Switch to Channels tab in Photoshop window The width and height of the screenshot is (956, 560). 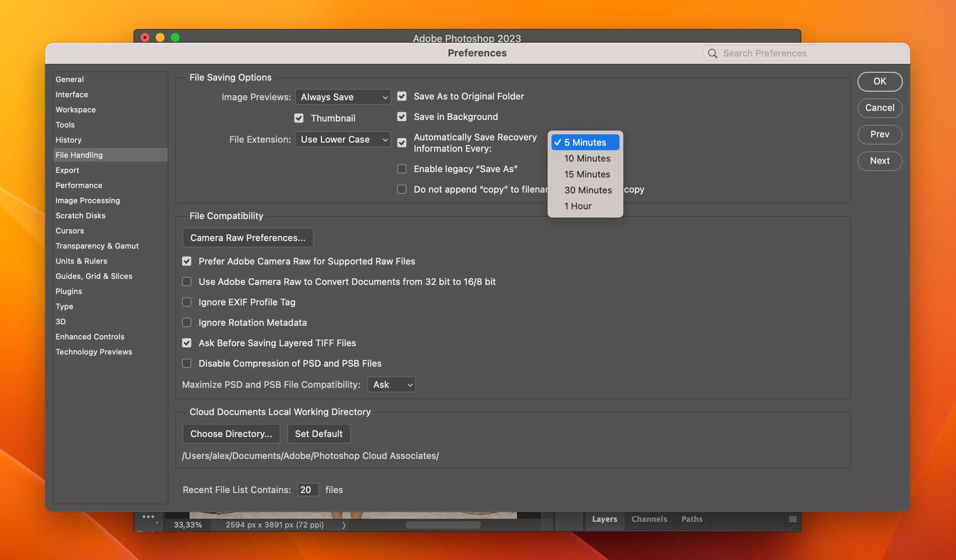(649, 520)
